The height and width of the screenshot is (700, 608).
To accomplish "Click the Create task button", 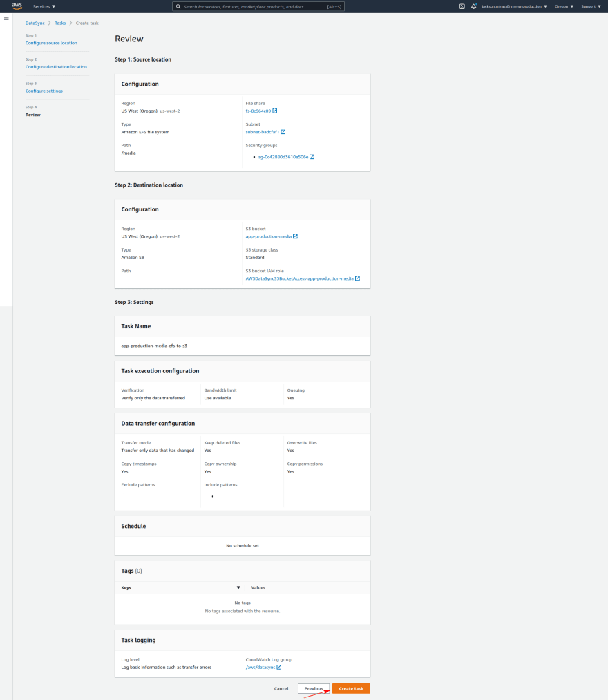I will tap(351, 688).
